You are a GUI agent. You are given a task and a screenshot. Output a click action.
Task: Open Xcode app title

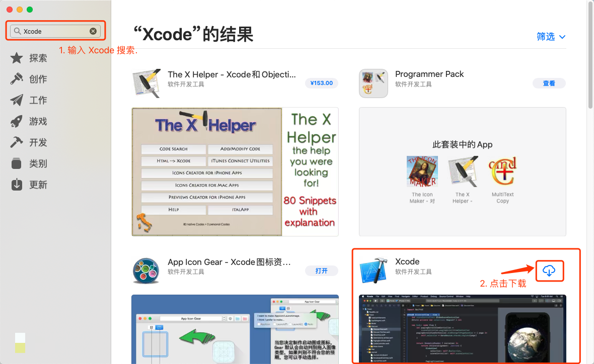click(x=407, y=261)
